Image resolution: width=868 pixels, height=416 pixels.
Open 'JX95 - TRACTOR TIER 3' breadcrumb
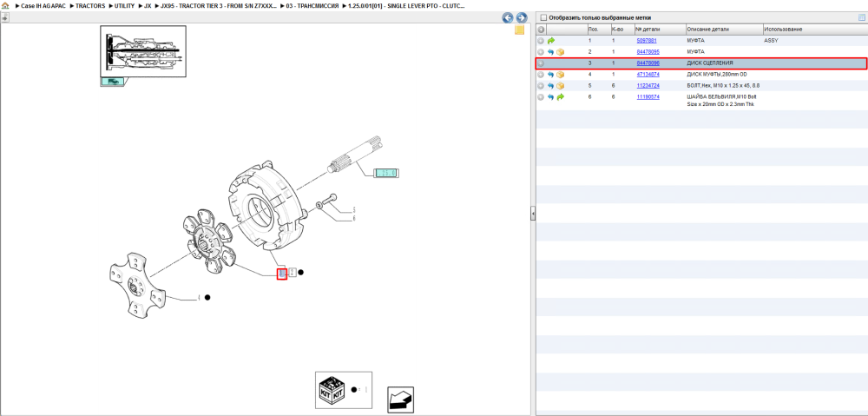click(x=219, y=5)
